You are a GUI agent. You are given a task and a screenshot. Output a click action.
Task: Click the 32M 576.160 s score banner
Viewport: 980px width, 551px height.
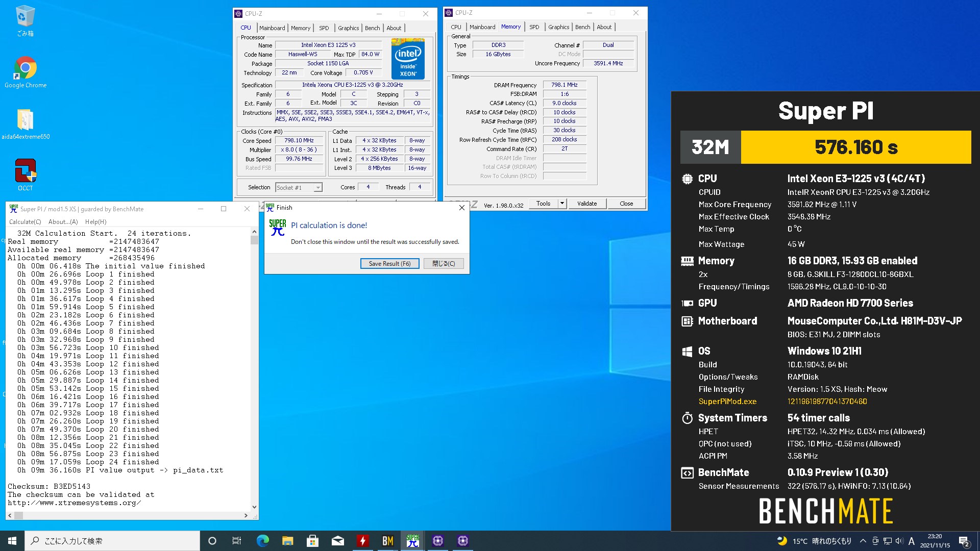825,147
